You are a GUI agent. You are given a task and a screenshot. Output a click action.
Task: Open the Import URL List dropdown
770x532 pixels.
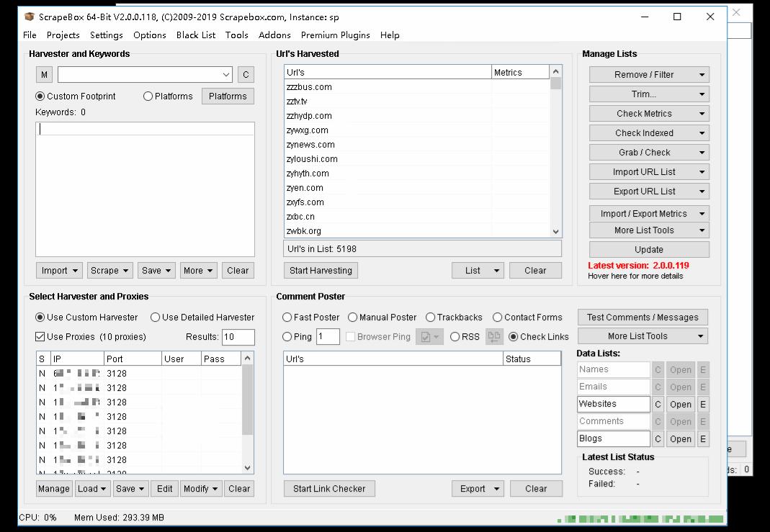(649, 172)
